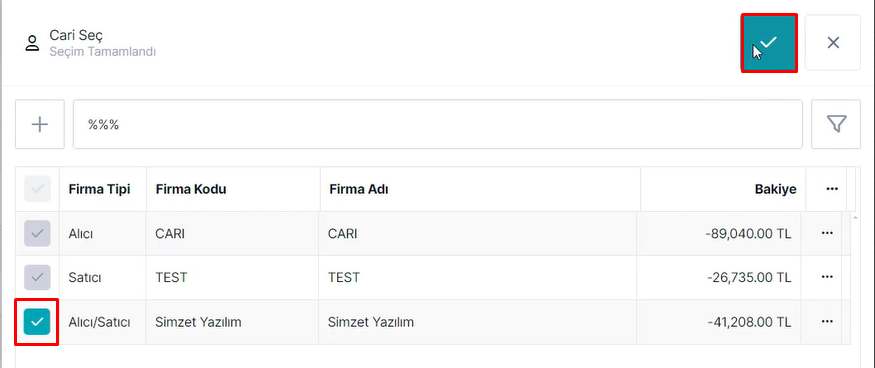Click the search field containing %%%
This screenshot has width=875, height=368.
pyautogui.click(x=438, y=124)
